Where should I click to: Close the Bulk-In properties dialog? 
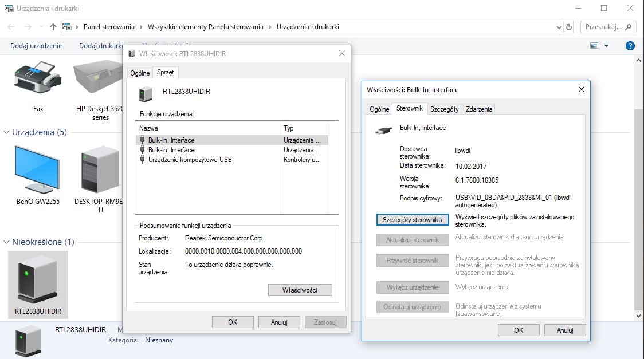(x=581, y=89)
